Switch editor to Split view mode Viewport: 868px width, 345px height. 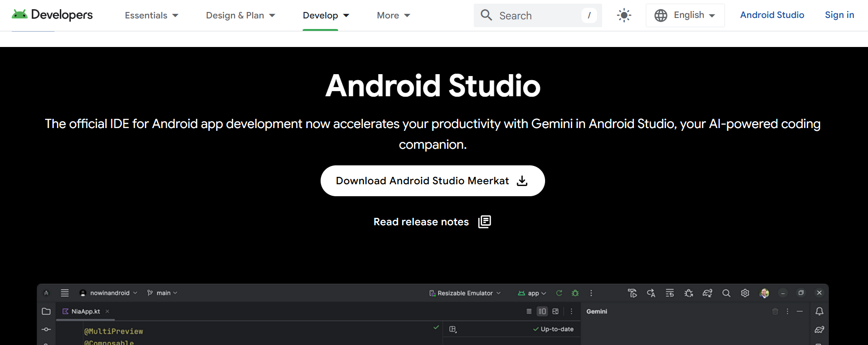click(x=542, y=311)
